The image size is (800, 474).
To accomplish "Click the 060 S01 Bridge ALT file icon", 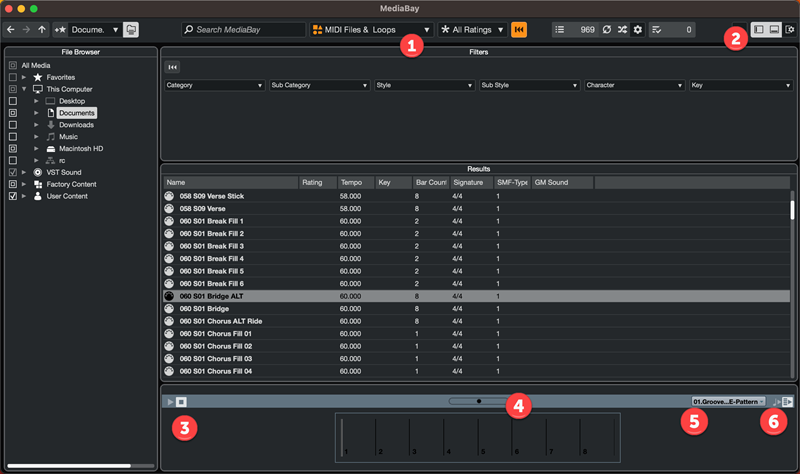I will tap(169, 296).
